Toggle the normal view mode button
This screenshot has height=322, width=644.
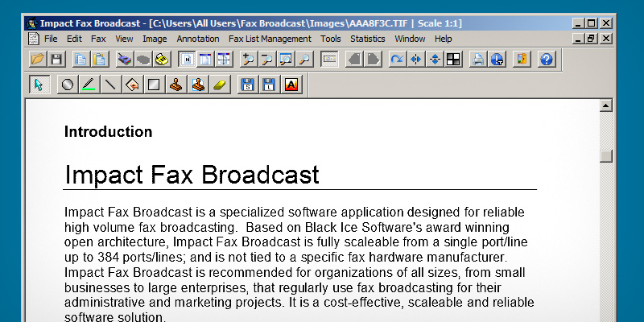point(185,59)
